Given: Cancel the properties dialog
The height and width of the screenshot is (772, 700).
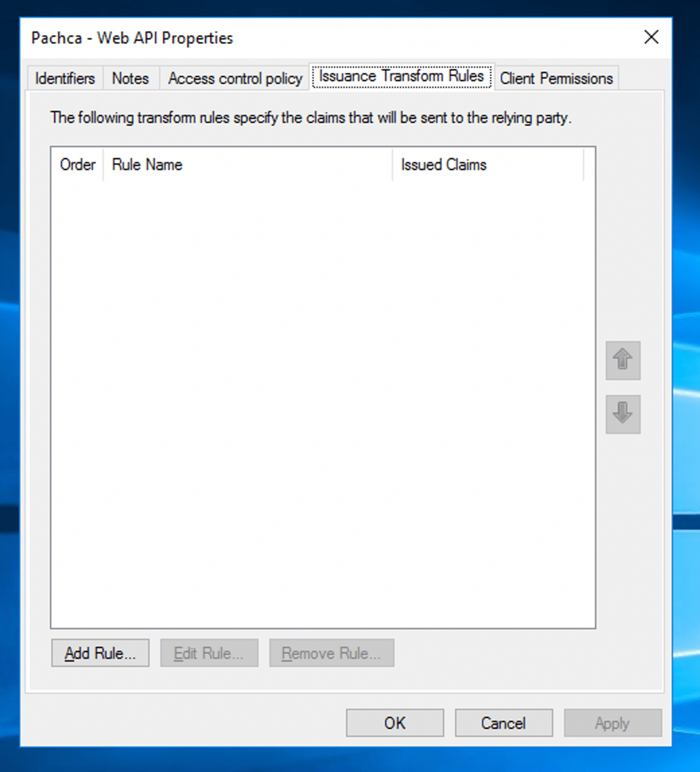Looking at the screenshot, I should pos(504,723).
